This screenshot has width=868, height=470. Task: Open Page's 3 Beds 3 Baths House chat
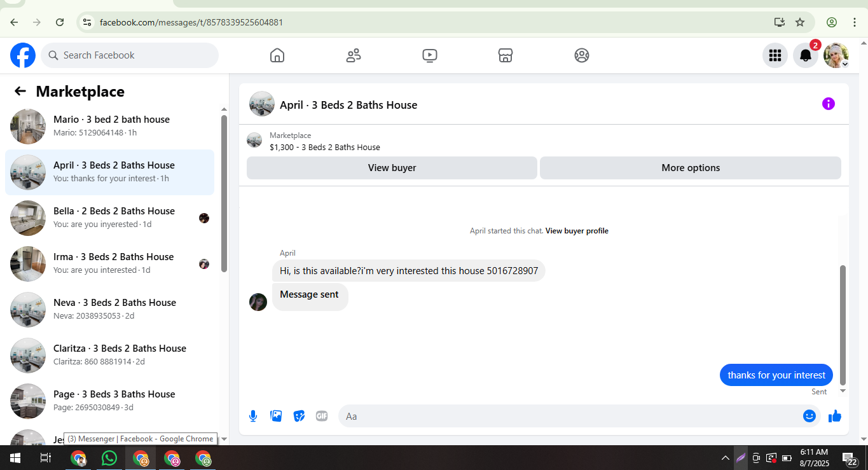tap(109, 401)
